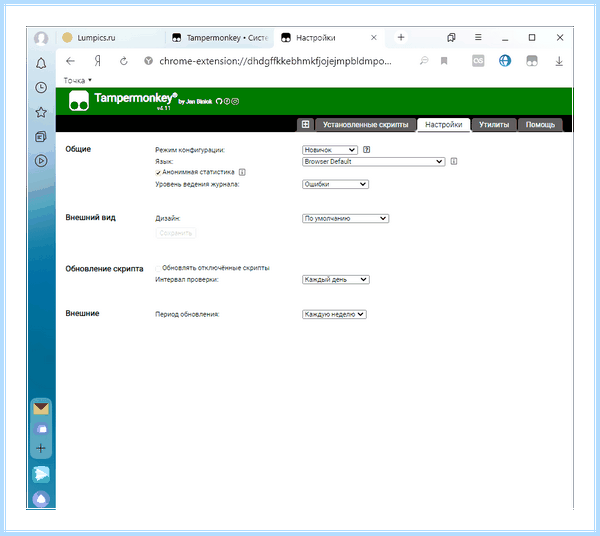
Task: Open the new script plus tab
Action: pos(305,124)
